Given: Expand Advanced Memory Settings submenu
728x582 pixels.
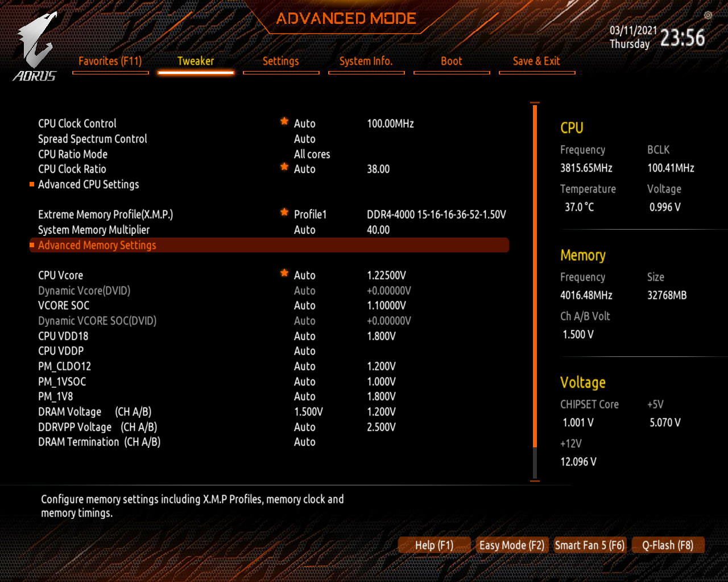Looking at the screenshot, I should pyautogui.click(x=269, y=245).
